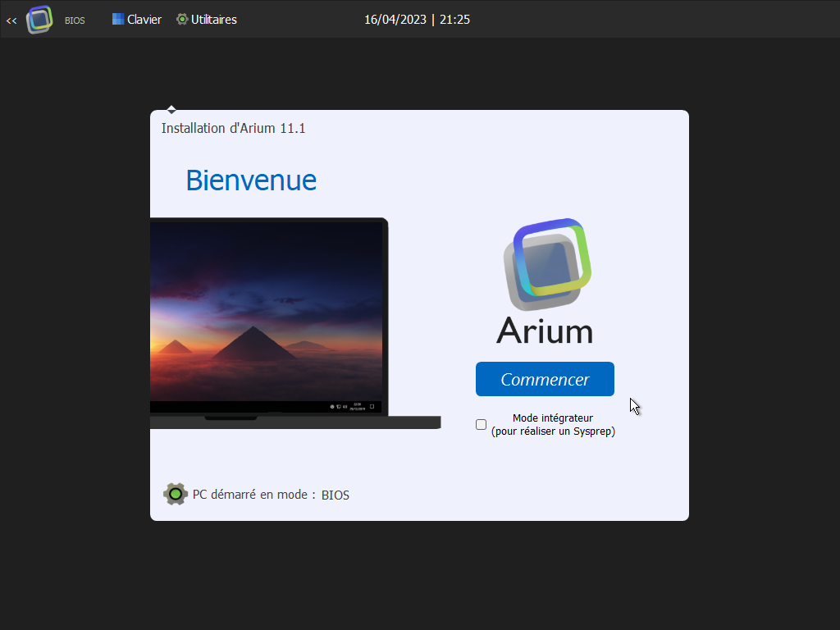Enable the Mode intégrateur checkbox

point(481,424)
